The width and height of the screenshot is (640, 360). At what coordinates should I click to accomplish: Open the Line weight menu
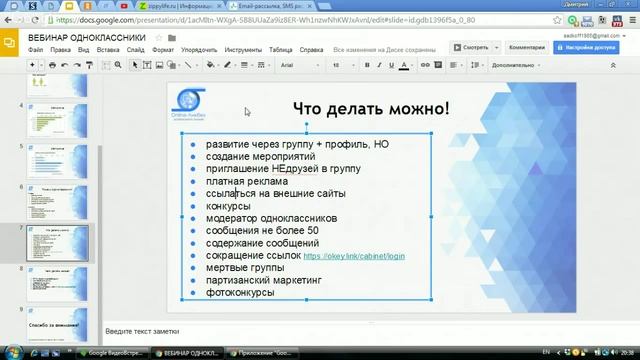[244, 65]
